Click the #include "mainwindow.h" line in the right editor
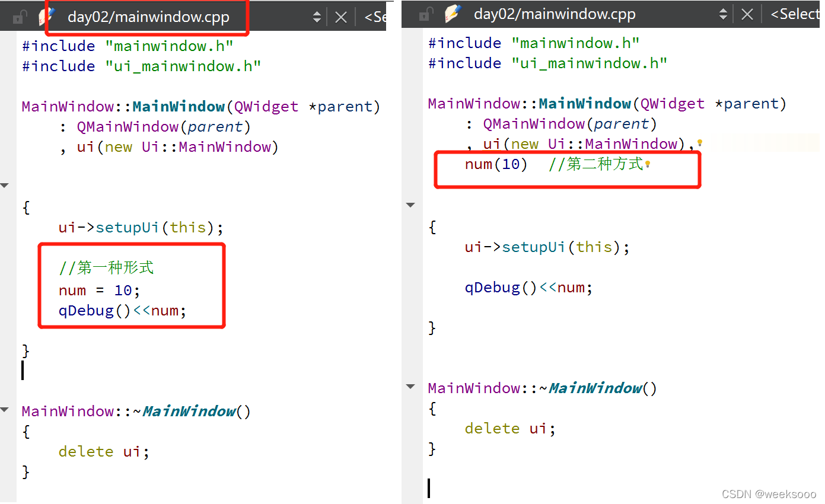The width and height of the screenshot is (825, 504). pyautogui.click(x=534, y=43)
